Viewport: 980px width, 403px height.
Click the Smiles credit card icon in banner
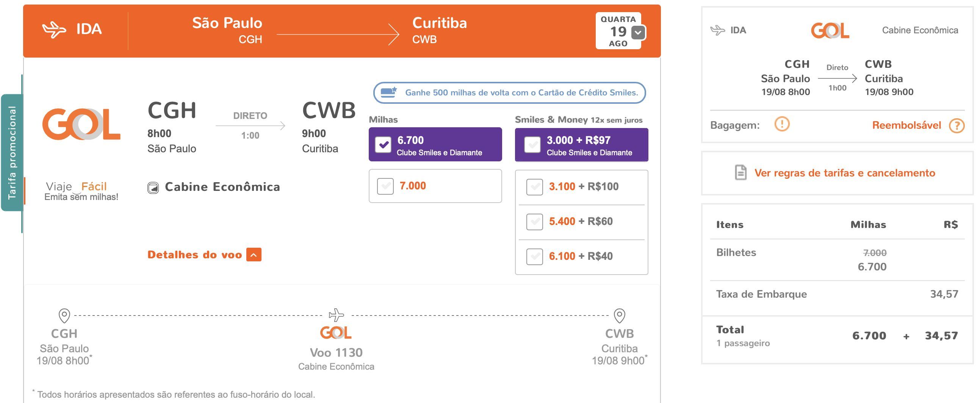[x=389, y=92]
